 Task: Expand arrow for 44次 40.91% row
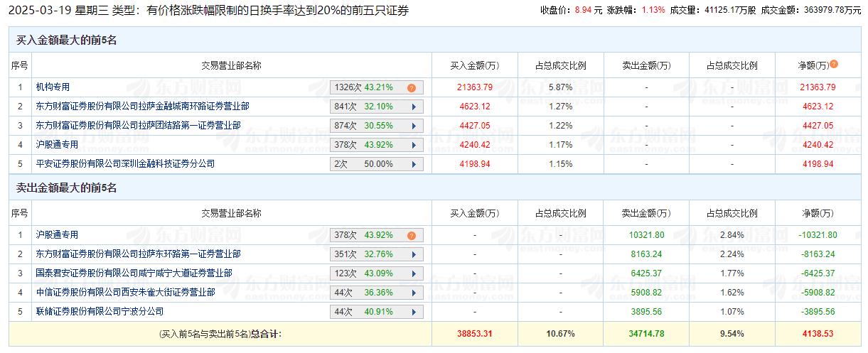[x=413, y=312]
